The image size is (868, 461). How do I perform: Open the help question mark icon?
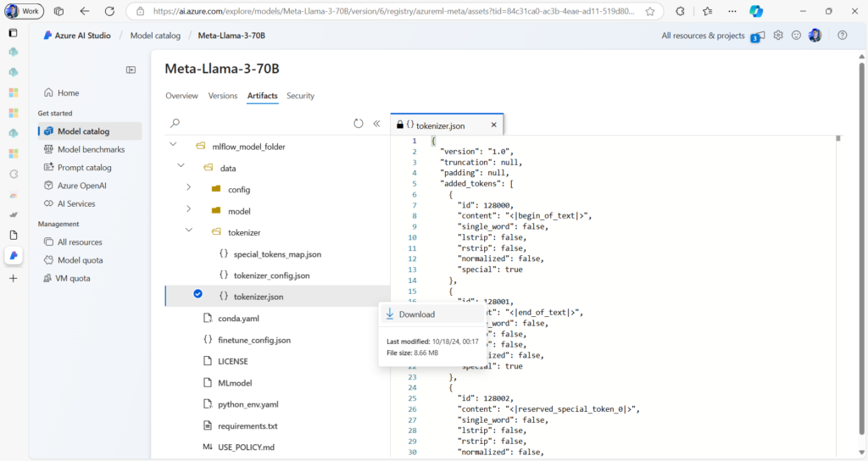pos(842,36)
